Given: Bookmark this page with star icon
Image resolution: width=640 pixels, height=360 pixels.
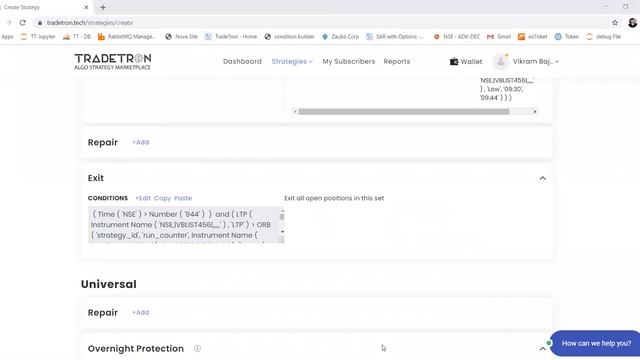Looking at the screenshot, I should click(615, 23).
